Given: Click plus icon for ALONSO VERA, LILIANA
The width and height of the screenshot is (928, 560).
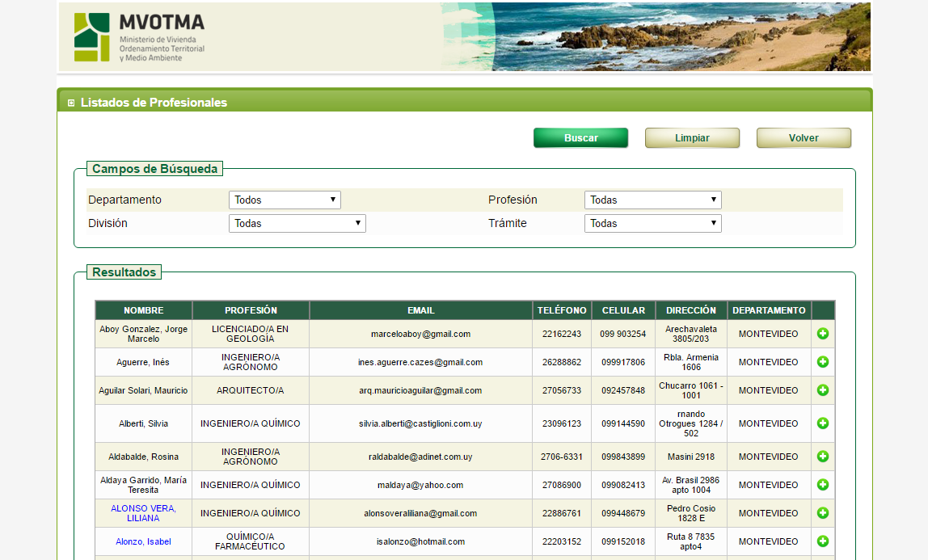Looking at the screenshot, I should [823, 513].
